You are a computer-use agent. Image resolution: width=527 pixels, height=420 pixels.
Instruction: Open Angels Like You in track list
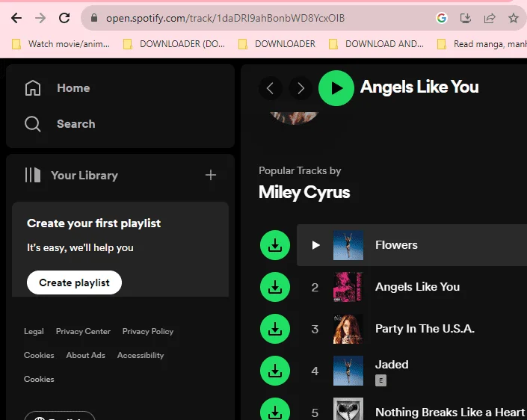(x=417, y=287)
